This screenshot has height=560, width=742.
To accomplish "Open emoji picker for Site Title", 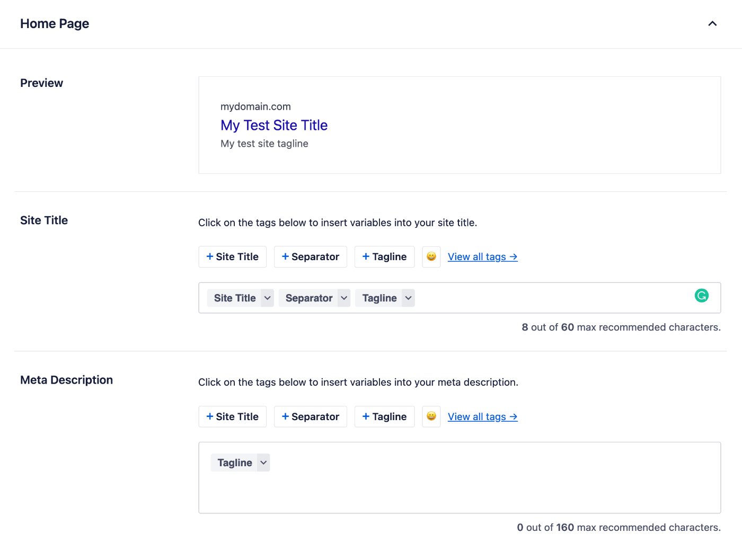I will (x=431, y=257).
